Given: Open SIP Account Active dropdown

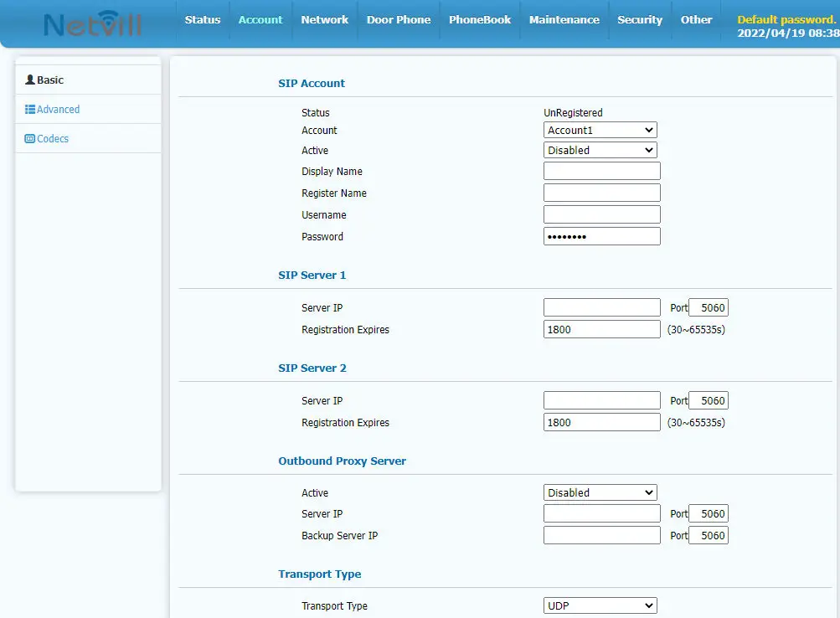Looking at the screenshot, I should point(600,151).
